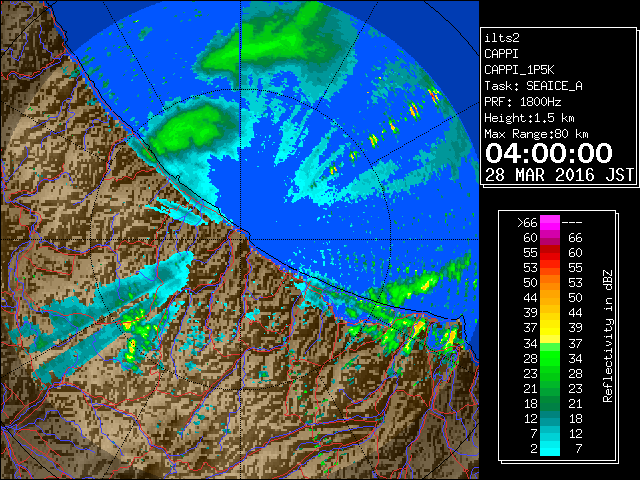640x480 pixels.
Task: Click the 04:00:00 timestamp
Action: click(x=549, y=153)
